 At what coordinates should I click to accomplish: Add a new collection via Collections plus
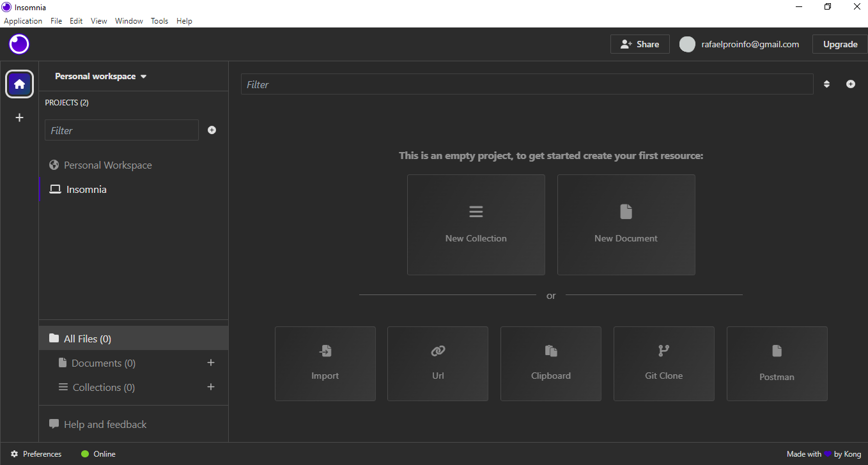(211, 387)
